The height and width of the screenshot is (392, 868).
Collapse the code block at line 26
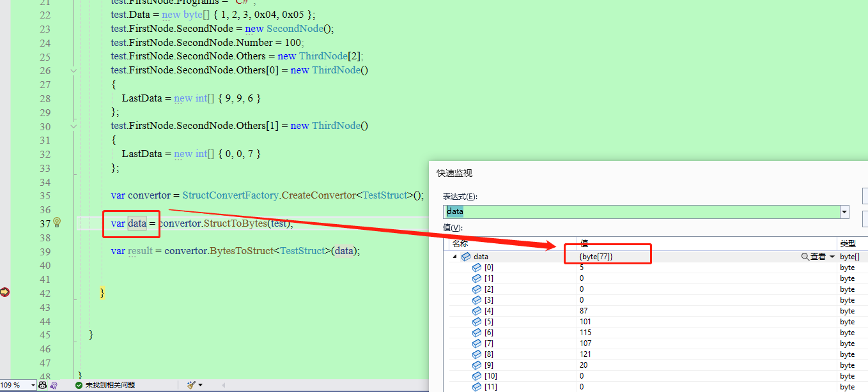[x=74, y=70]
